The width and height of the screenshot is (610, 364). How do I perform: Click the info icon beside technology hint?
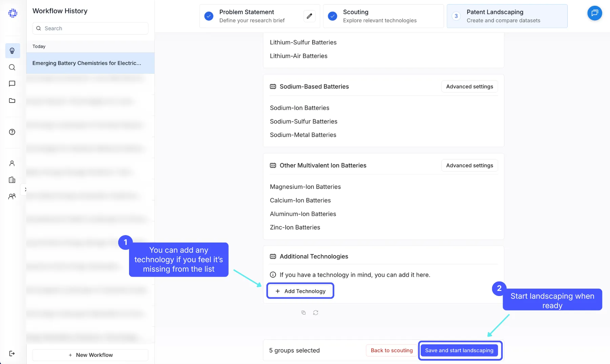click(273, 275)
